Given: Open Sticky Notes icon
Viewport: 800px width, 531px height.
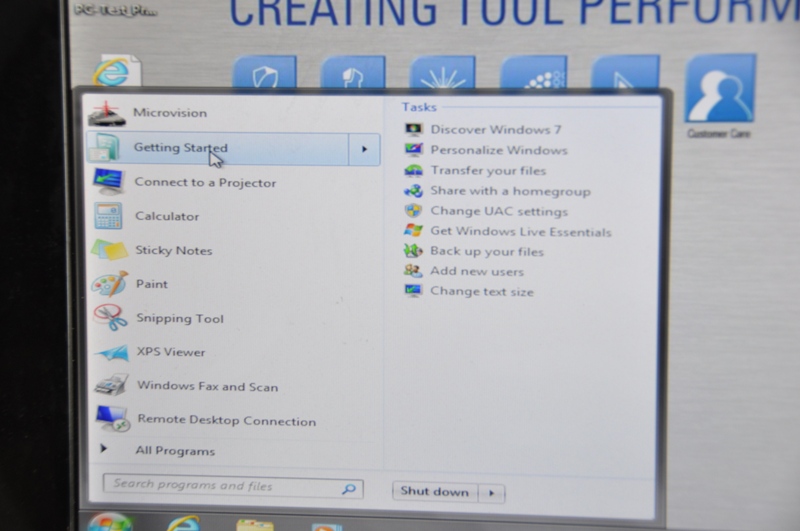Looking at the screenshot, I should pos(109,250).
